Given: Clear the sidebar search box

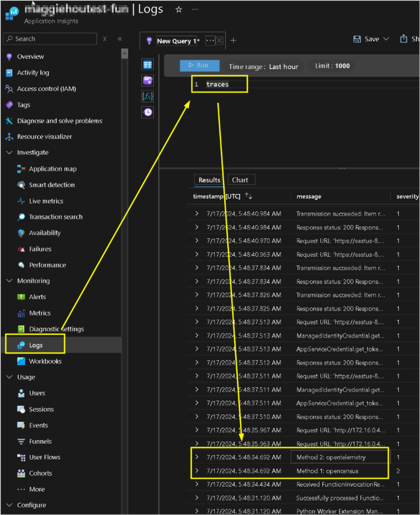Looking at the screenshot, I should [x=105, y=39].
